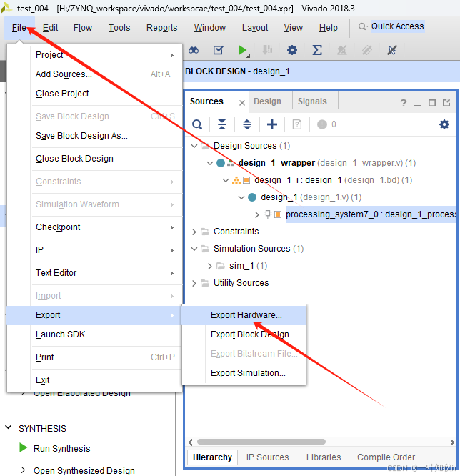This screenshot has height=476, width=460.
Task: Close the Sources tab with X
Action: pyautogui.click(x=242, y=103)
